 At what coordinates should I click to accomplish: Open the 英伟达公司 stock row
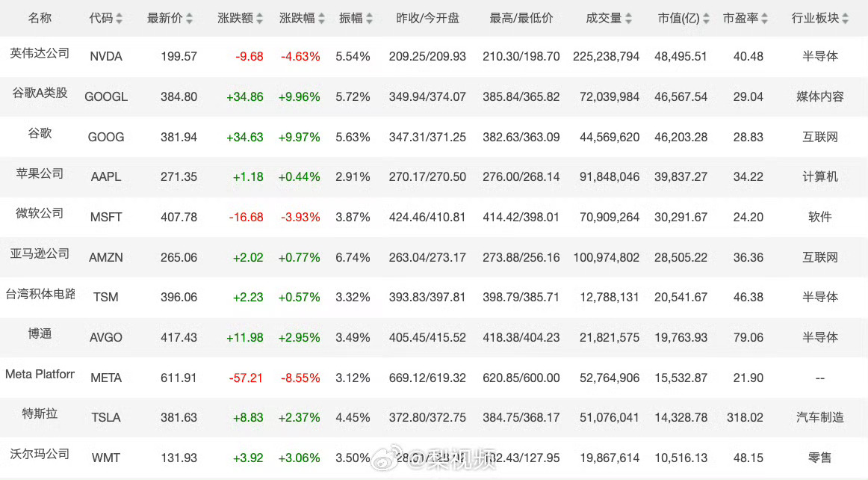(x=434, y=57)
